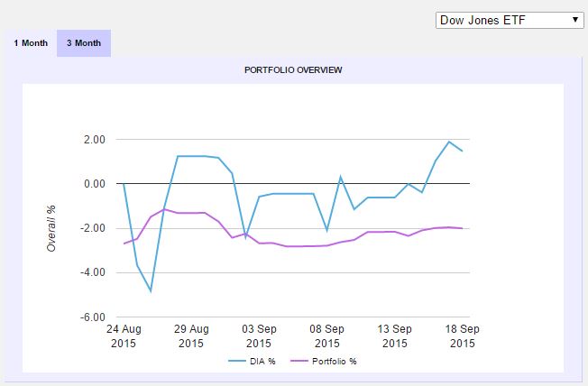Switch to the 1 Month tab

point(30,43)
